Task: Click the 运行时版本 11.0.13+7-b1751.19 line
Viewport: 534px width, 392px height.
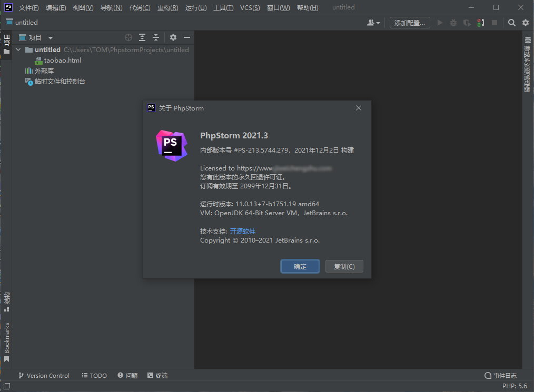Action: tap(260, 204)
